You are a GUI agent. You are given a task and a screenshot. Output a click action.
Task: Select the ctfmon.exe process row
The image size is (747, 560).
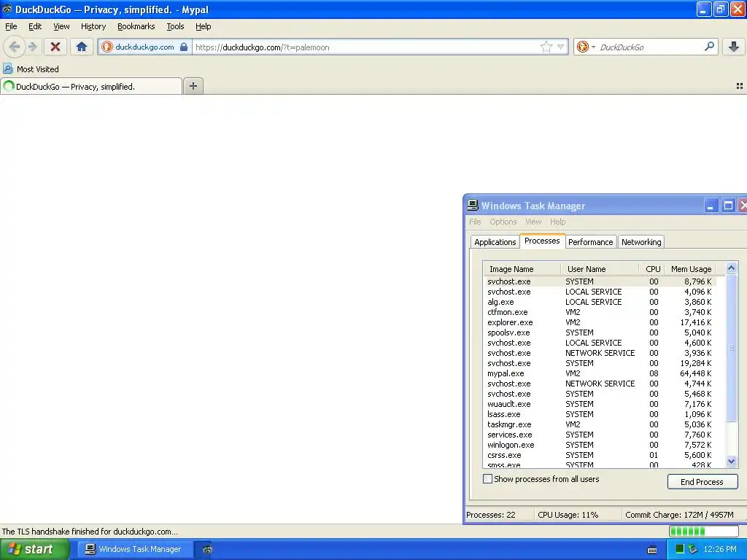(600, 312)
